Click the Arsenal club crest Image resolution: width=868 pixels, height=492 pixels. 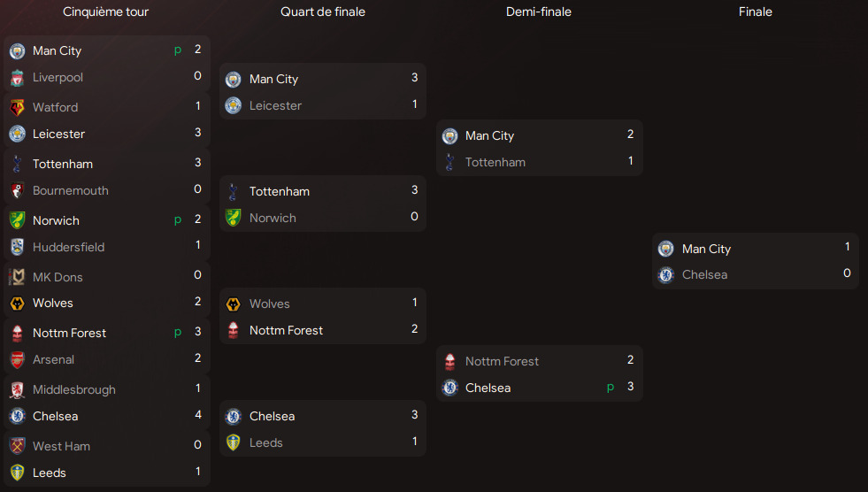point(17,359)
